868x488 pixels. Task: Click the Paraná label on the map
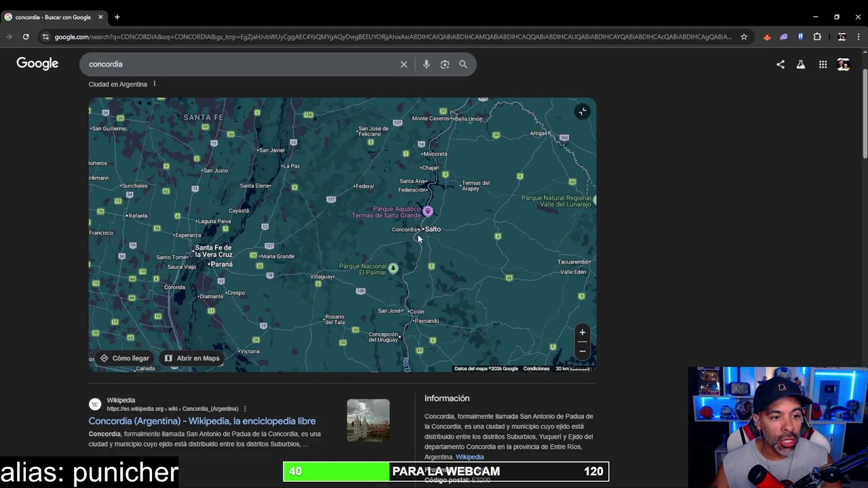click(x=221, y=264)
